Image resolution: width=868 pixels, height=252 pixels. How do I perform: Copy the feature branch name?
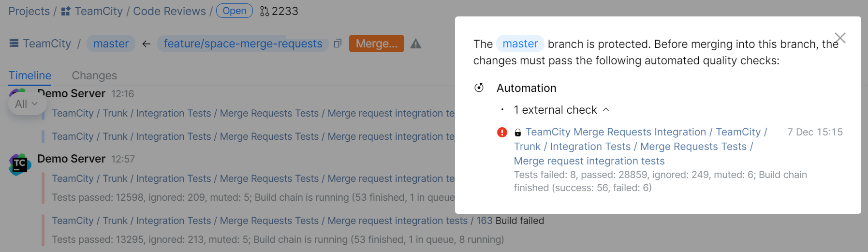pos(338,44)
